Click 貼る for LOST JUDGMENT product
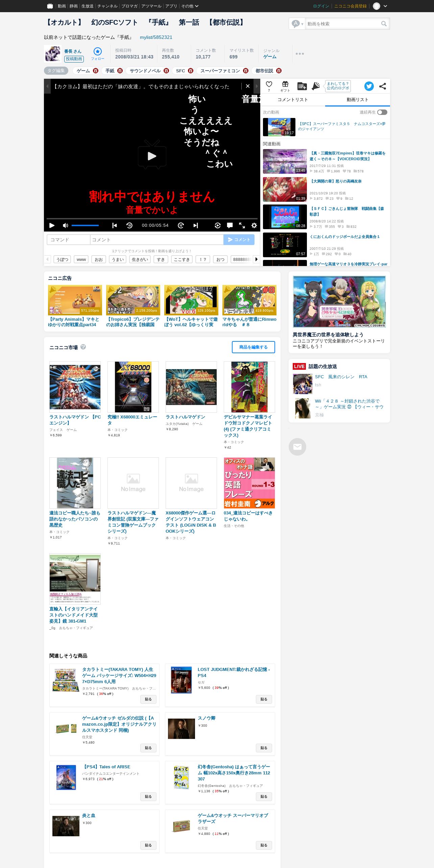 point(264,699)
